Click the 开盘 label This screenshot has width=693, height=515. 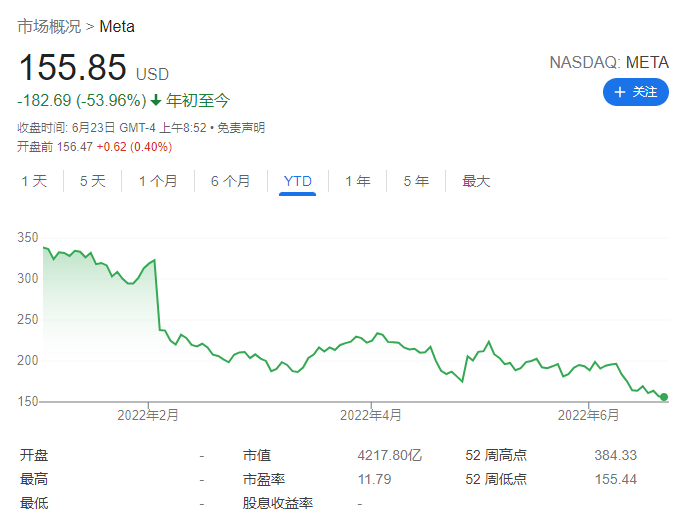34,455
